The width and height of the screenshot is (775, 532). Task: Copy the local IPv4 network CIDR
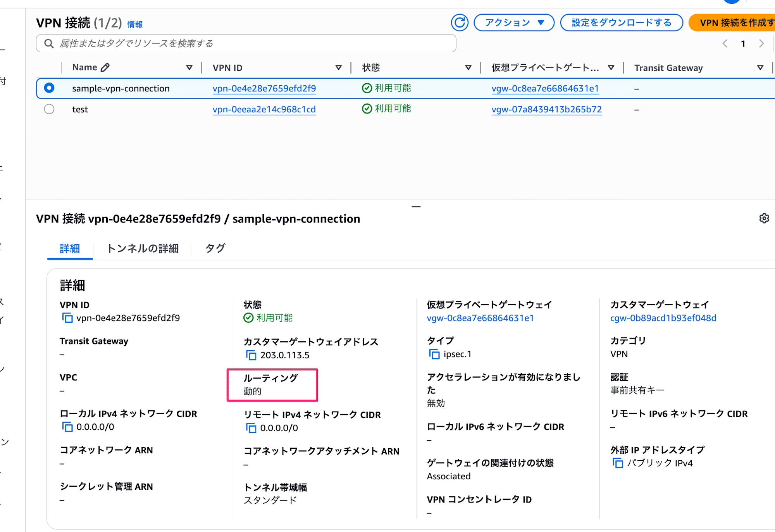[x=67, y=427]
